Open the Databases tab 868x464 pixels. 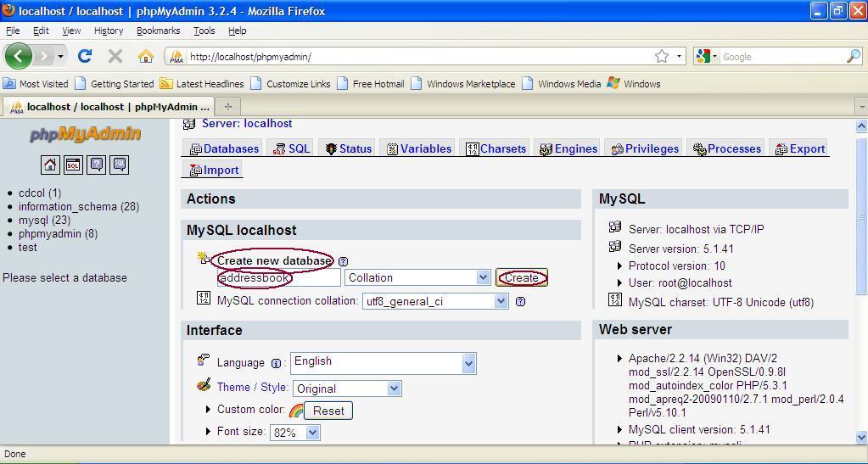tap(224, 148)
